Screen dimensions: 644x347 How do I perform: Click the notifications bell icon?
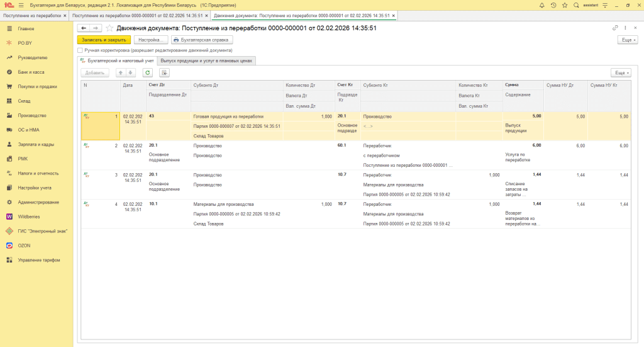(542, 5)
